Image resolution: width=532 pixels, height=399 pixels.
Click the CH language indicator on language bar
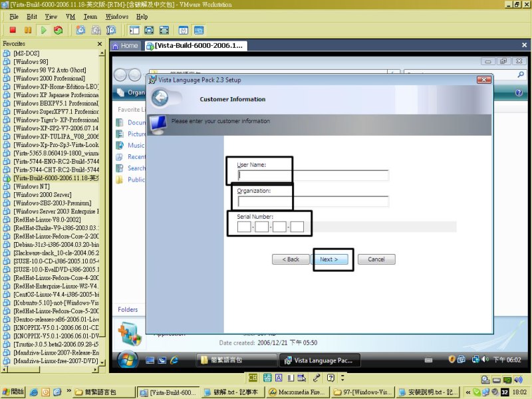[x=253, y=378]
